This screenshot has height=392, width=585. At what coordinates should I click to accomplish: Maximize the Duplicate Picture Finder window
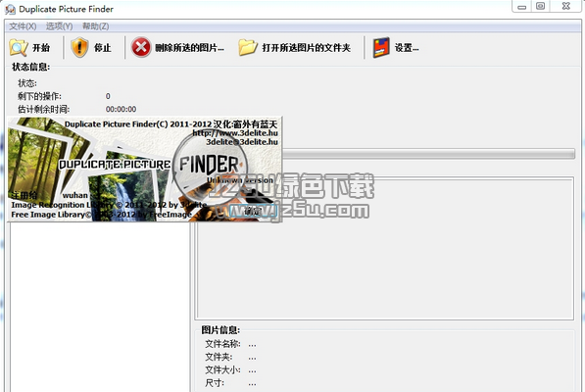point(540,6)
